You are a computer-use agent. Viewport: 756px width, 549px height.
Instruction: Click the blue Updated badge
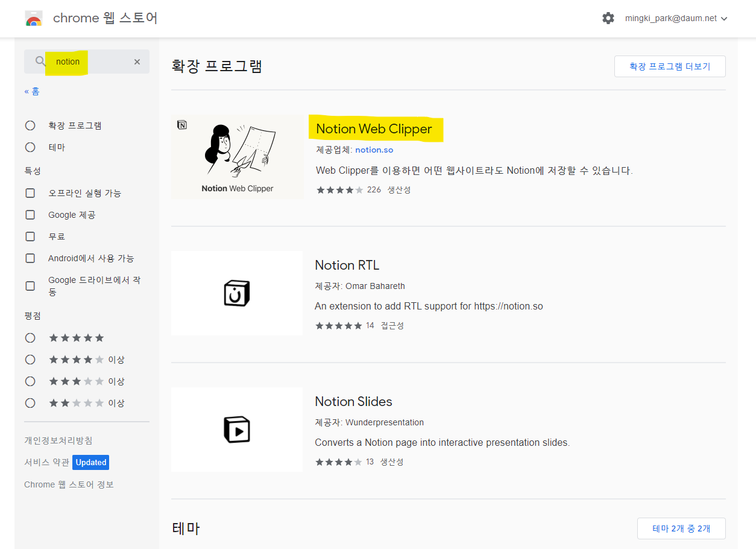91,462
